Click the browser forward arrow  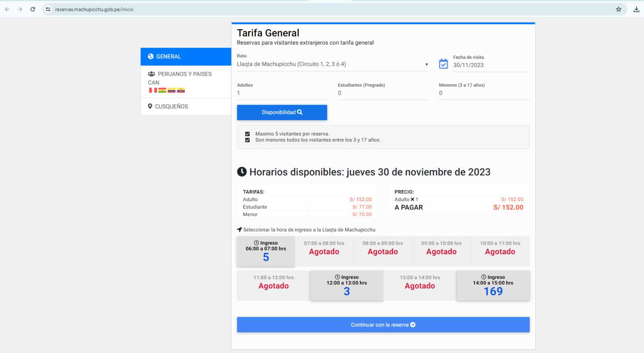pyautogui.click(x=20, y=9)
